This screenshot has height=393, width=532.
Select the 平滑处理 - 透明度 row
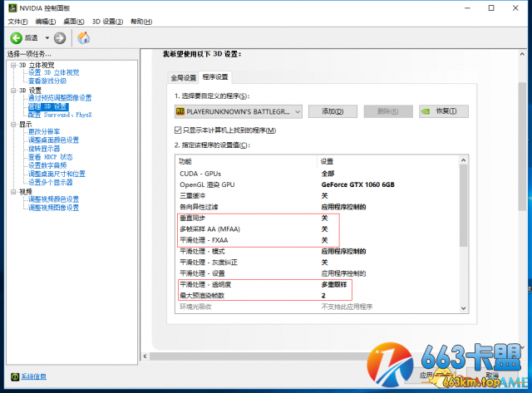click(x=318, y=284)
